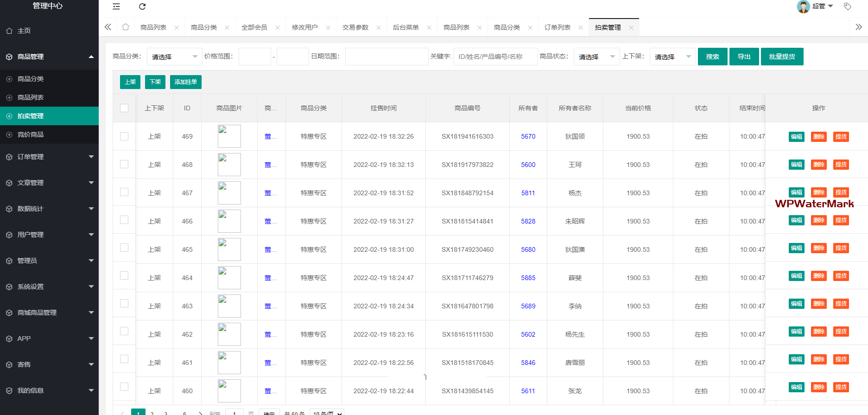Switch to the 订单列表 tab

[x=558, y=28]
